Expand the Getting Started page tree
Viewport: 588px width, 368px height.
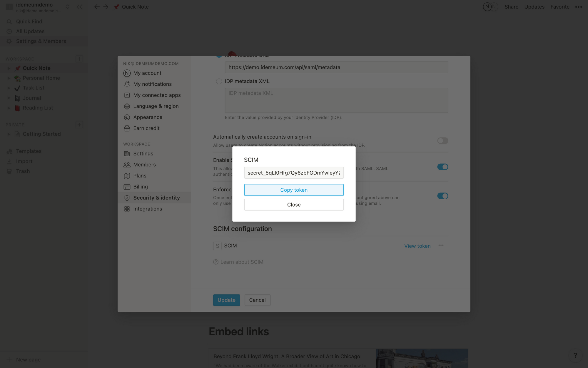[x=9, y=134]
